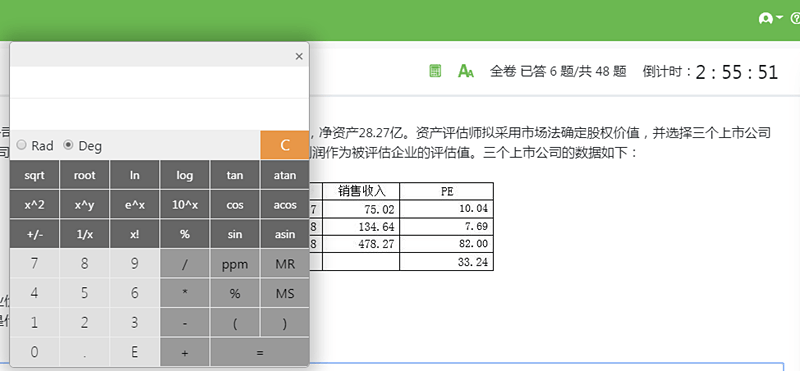Click digit 5 on the calculator

click(85, 293)
